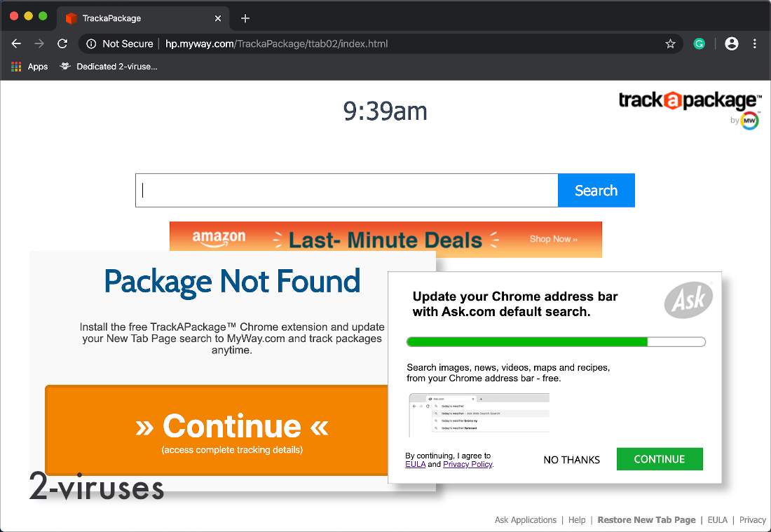Dismiss the popup with NO THANKS
The width and height of the screenshot is (771, 532).
pos(571,459)
